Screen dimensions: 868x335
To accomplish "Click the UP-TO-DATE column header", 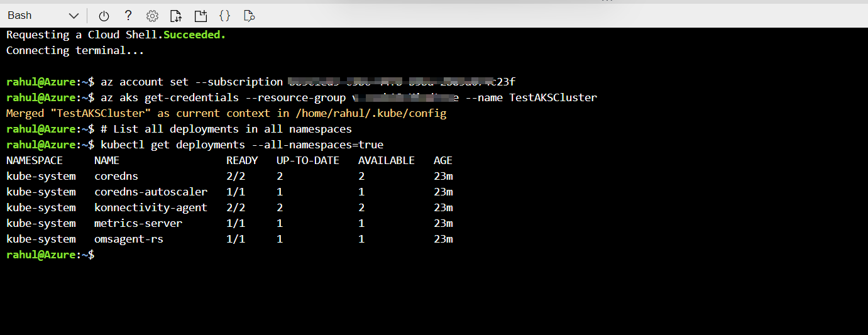I will click(x=308, y=160).
